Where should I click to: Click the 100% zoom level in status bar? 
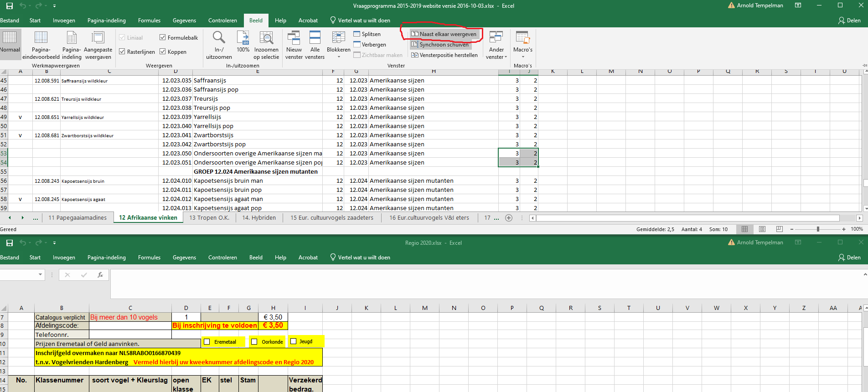point(857,229)
